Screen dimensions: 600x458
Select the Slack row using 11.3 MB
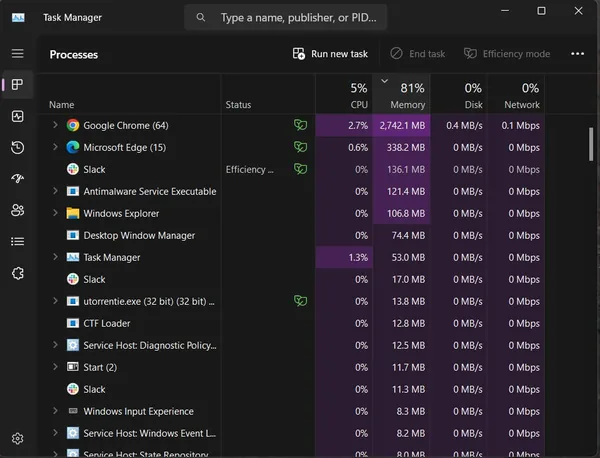click(291, 389)
